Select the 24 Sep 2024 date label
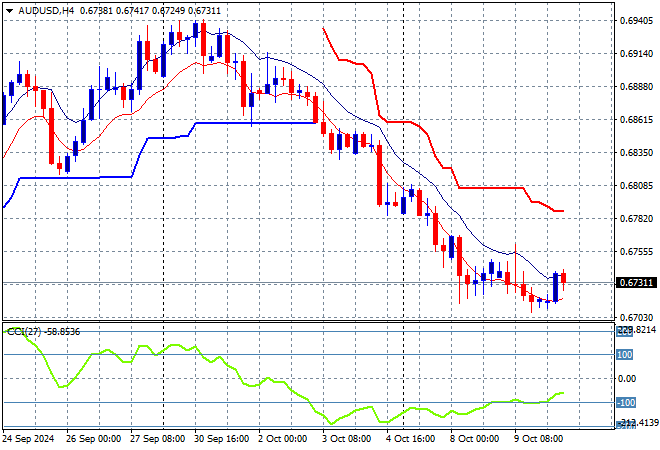This screenshot has height=450, width=660. (30, 438)
